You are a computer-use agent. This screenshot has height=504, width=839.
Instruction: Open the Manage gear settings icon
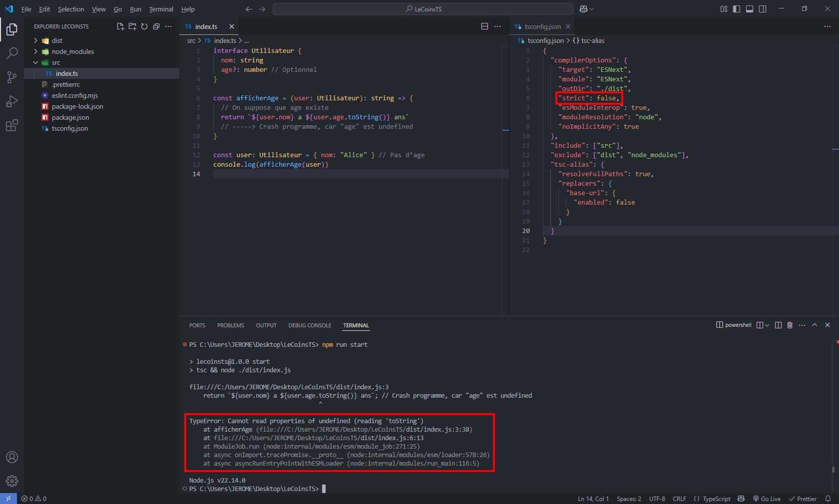pyautogui.click(x=12, y=481)
